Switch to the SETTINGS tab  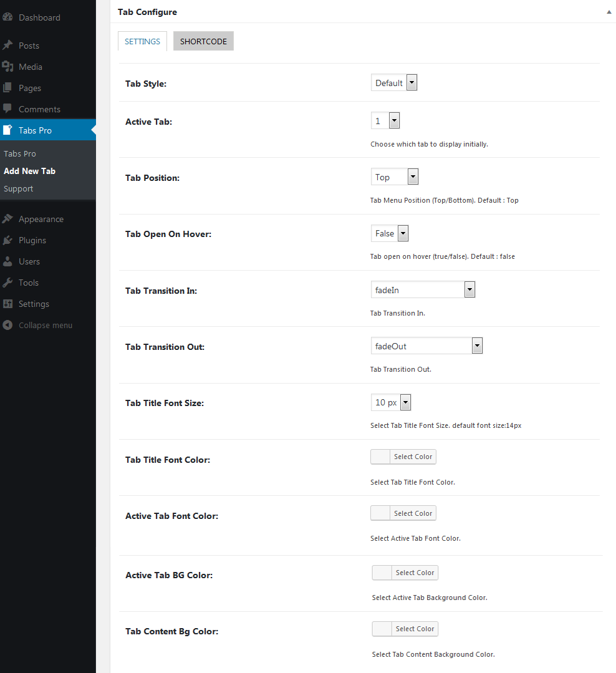(x=142, y=41)
